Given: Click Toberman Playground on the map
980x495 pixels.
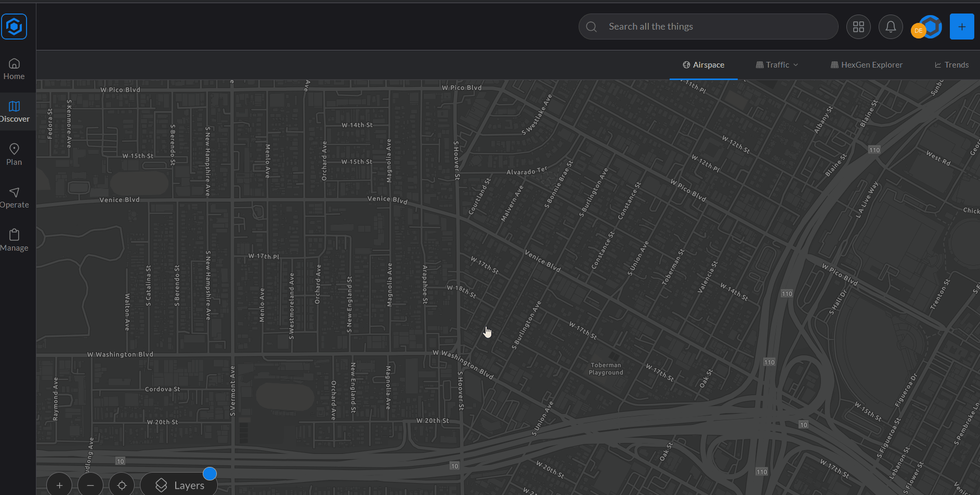Looking at the screenshot, I should point(606,369).
